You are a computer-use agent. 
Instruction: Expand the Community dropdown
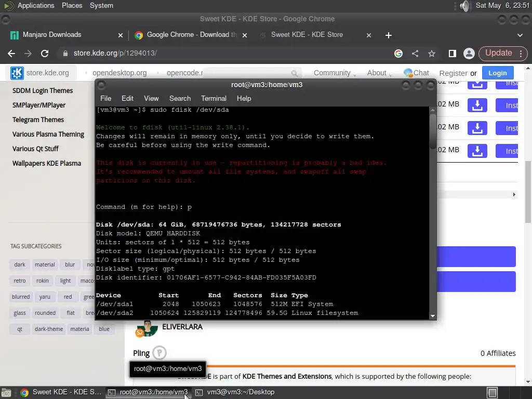[335, 73]
